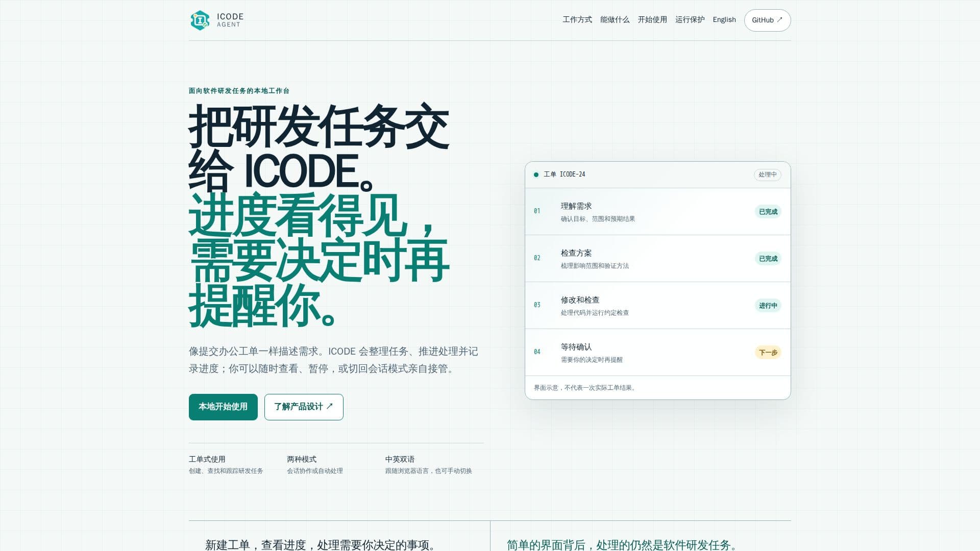This screenshot has width=980, height=551.
Task: Click the 梳理影响范围和验证方法 description
Action: (x=595, y=266)
